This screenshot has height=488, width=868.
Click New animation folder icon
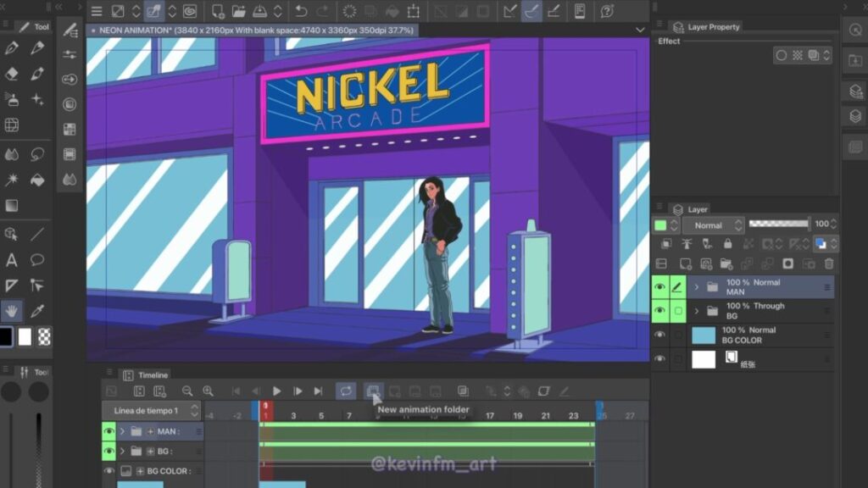[x=373, y=391]
